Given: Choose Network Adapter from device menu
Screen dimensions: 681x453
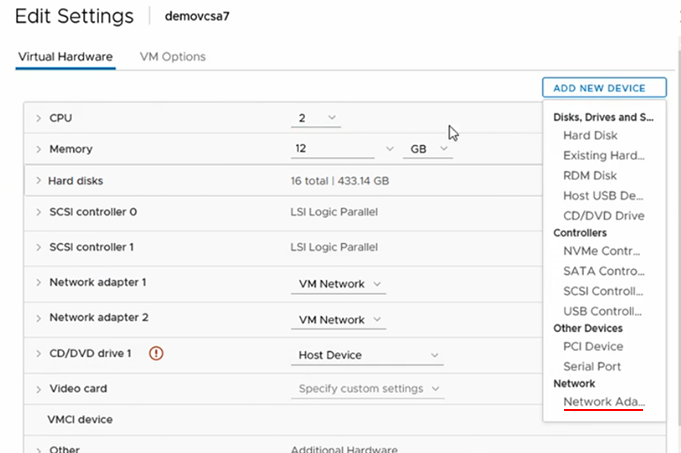Looking at the screenshot, I should click(604, 402).
